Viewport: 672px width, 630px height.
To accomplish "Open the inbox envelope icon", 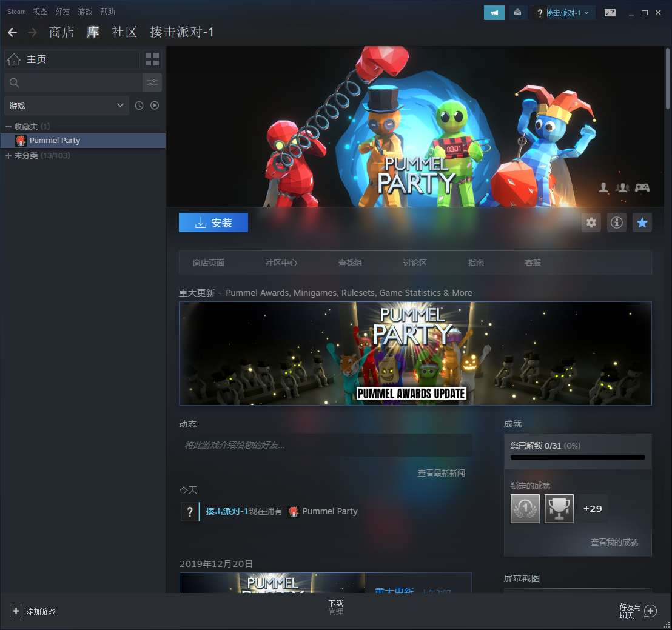I will pyautogui.click(x=518, y=13).
